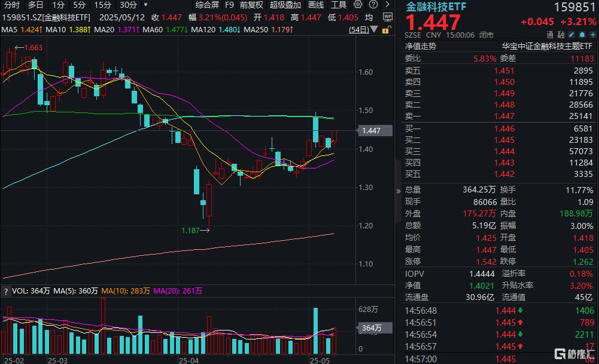Select the 30分 timeframe tab

pyautogui.click(x=128, y=5)
